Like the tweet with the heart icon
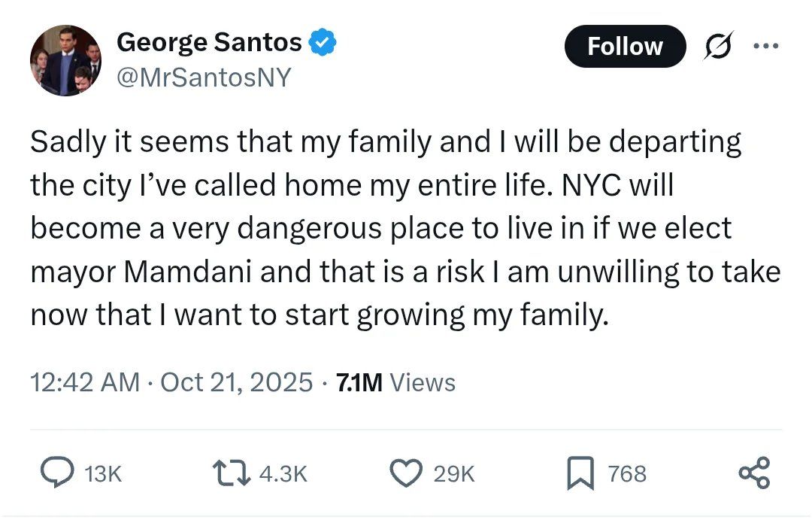Screen dimensions: 812x529 coord(406,473)
